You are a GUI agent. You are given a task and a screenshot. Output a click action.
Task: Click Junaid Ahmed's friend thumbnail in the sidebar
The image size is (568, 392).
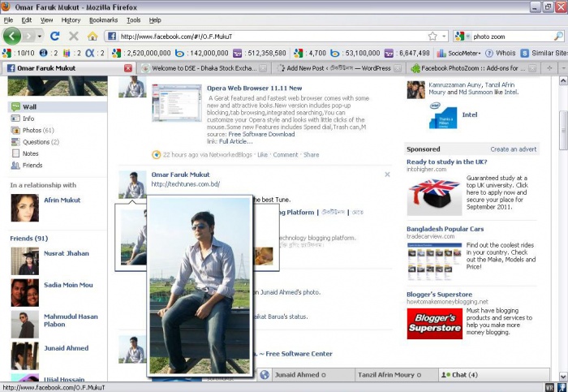point(24,355)
